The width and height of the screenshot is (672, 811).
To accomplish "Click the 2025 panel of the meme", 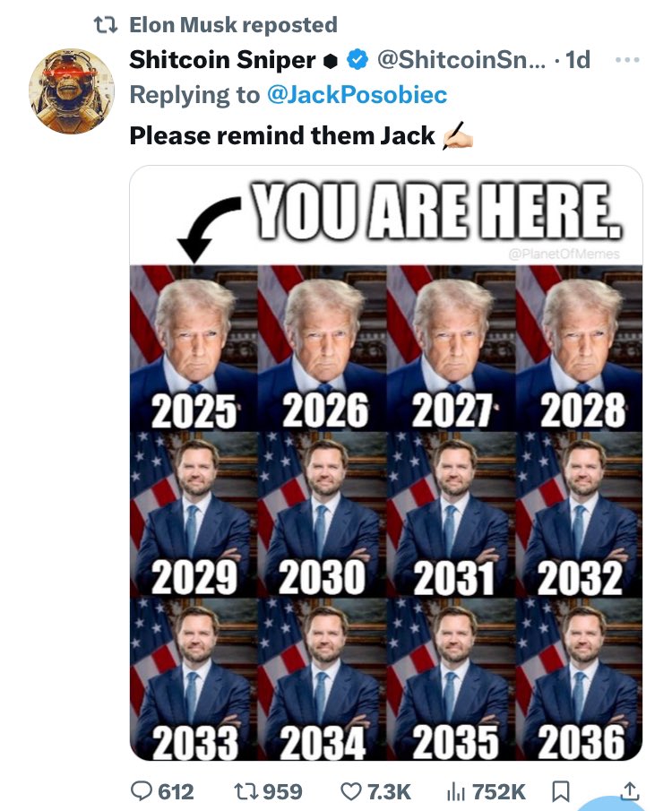I will point(194,348).
